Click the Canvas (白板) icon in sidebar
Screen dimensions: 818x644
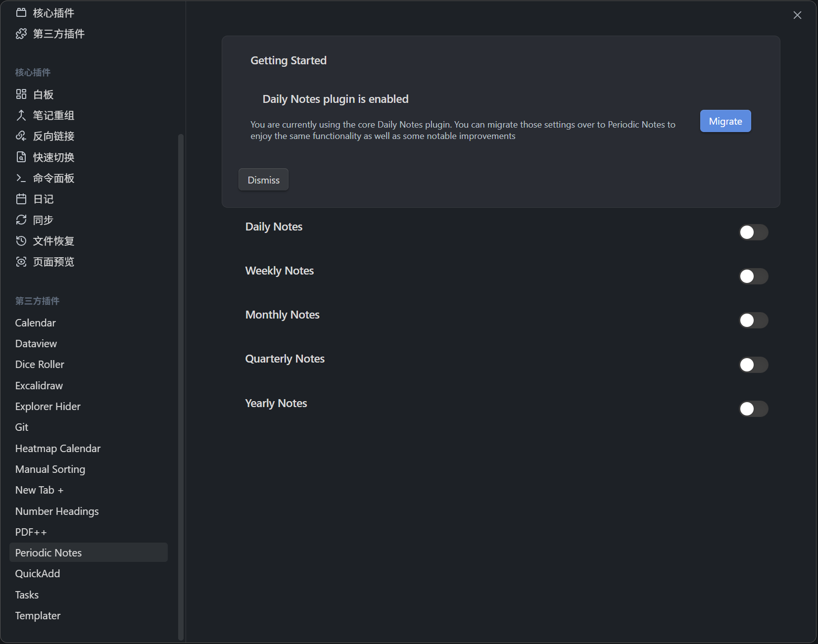coord(21,94)
